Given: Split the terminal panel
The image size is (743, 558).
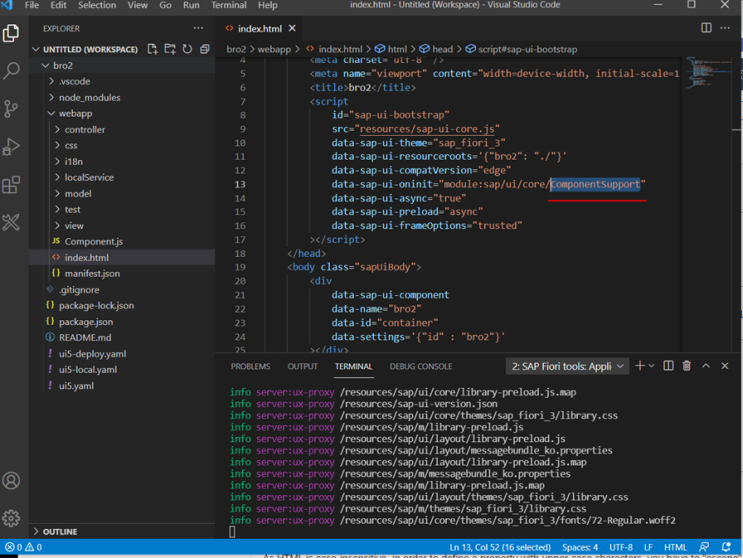Looking at the screenshot, I should point(668,366).
